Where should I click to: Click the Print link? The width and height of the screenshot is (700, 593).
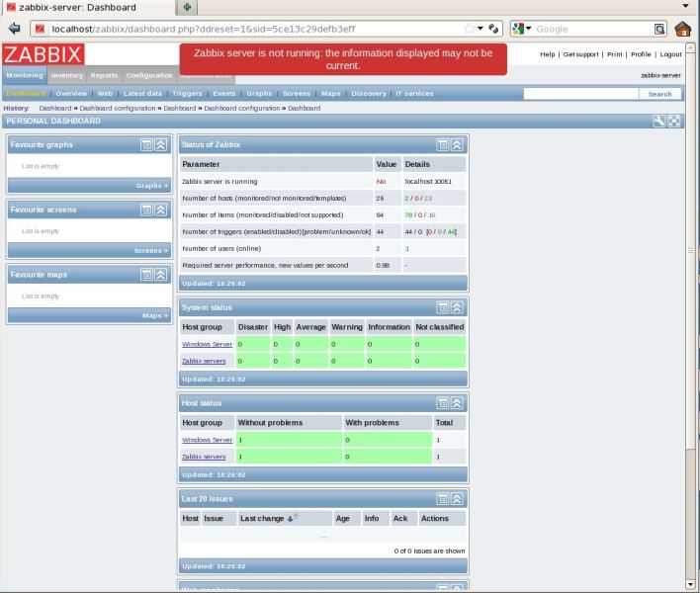click(x=614, y=54)
